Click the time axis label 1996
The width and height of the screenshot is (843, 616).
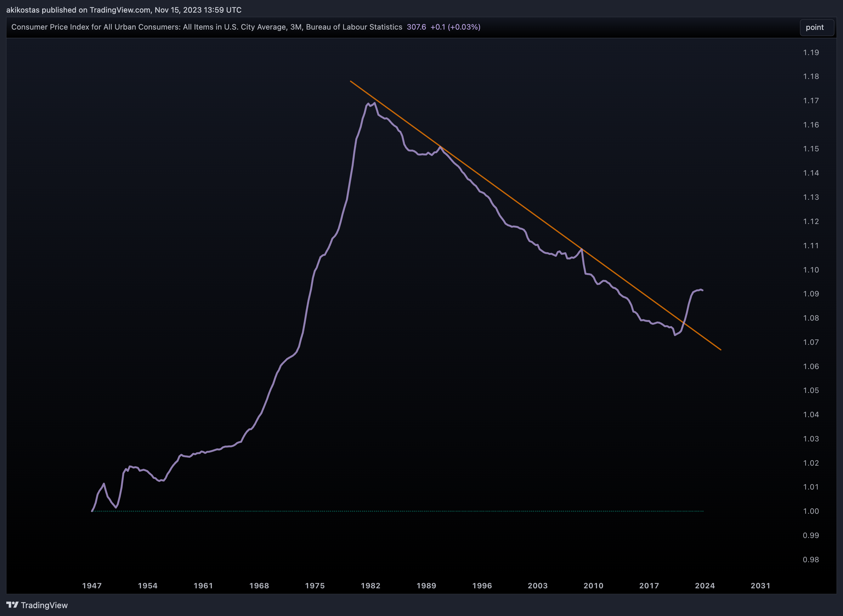click(x=482, y=585)
